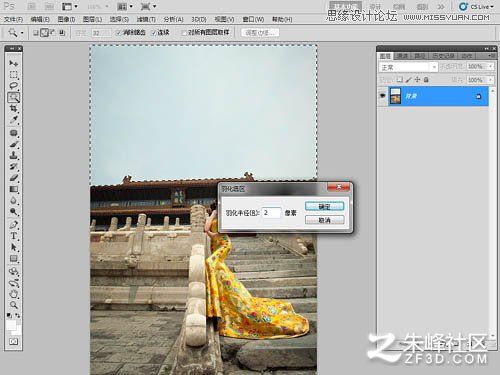500x375 pixels.
Task: Click OK (确定) in feather dialog
Action: point(324,206)
